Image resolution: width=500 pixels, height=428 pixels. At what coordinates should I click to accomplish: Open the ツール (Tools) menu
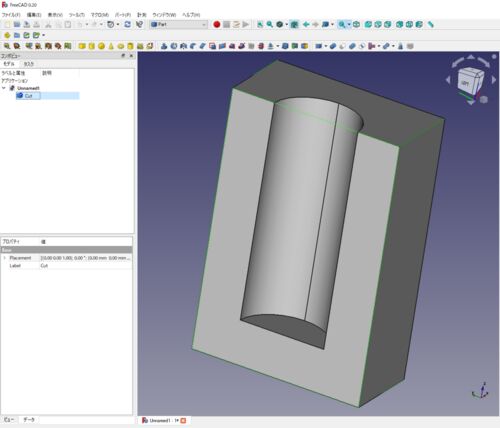click(76, 15)
